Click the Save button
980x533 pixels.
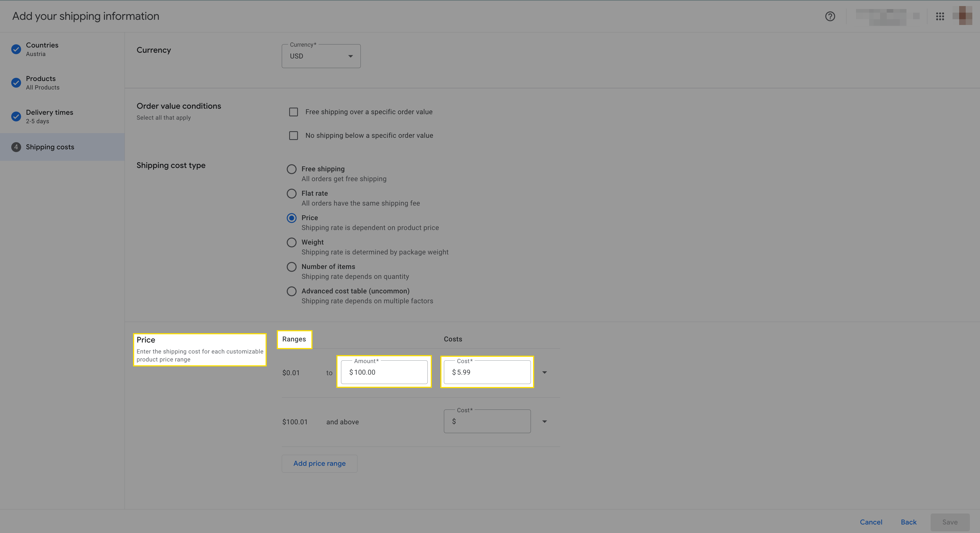click(950, 522)
